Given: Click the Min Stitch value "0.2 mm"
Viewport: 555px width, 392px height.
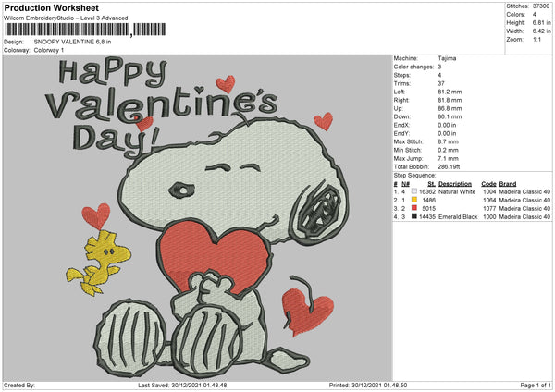Looking at the screenshot, I should pyautogui.click(x=448, y=151).
